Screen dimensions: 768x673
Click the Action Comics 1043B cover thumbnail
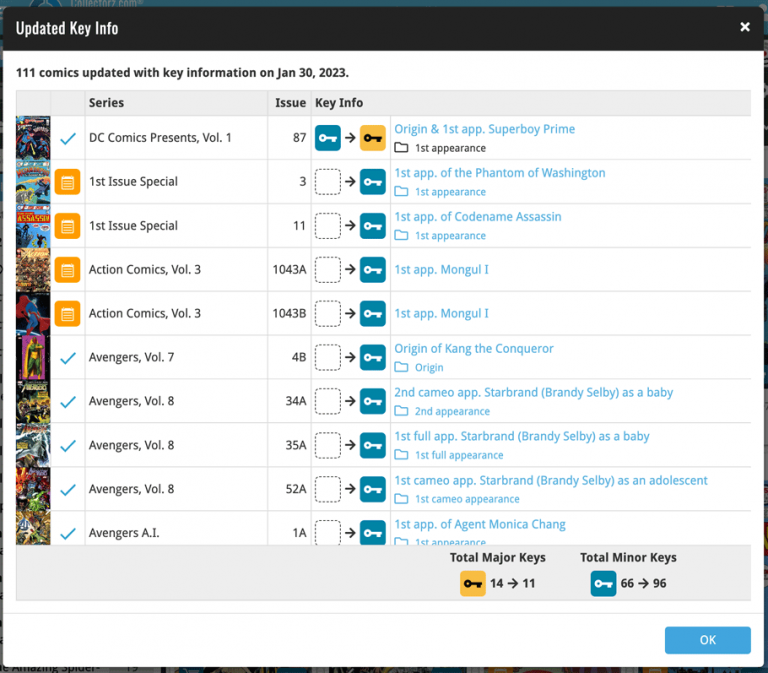pos(33,313)
